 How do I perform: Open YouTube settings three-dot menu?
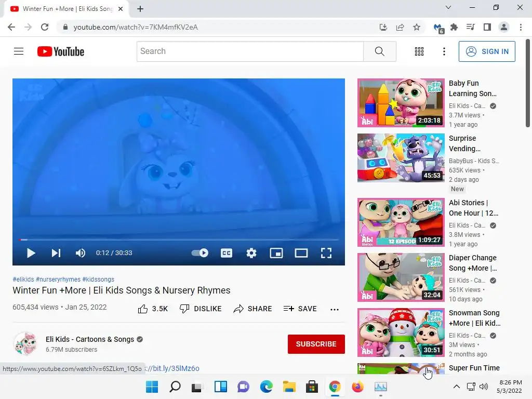pyautogui.click(x=444, y=51)
